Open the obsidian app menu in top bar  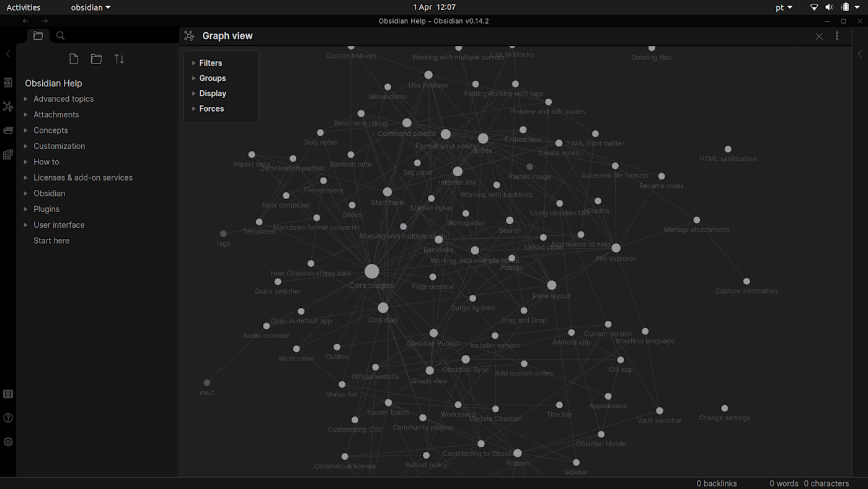pos(91,7)
